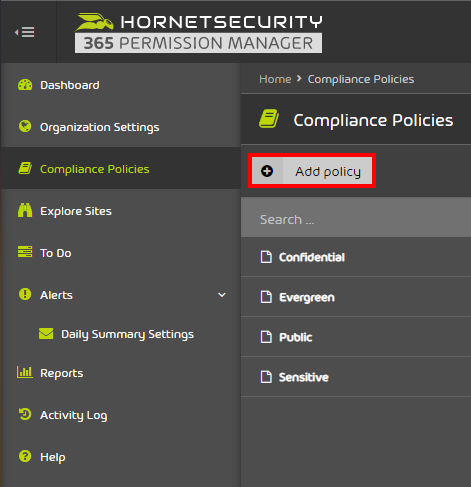
Task: Click the Reports bar chart icon
Action: pos(25,372)
